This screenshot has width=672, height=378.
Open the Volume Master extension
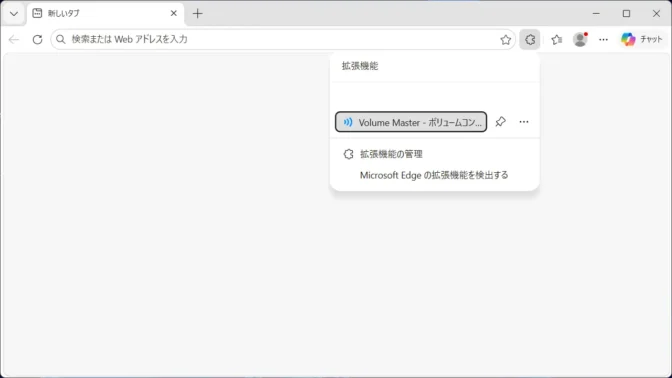411,122
